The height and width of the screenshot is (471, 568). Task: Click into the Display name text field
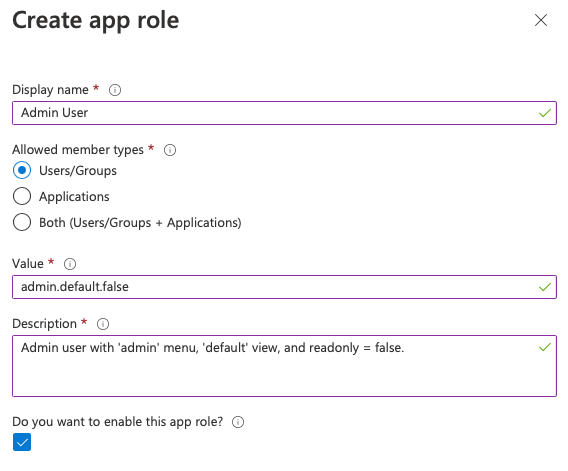pos(284,113)
